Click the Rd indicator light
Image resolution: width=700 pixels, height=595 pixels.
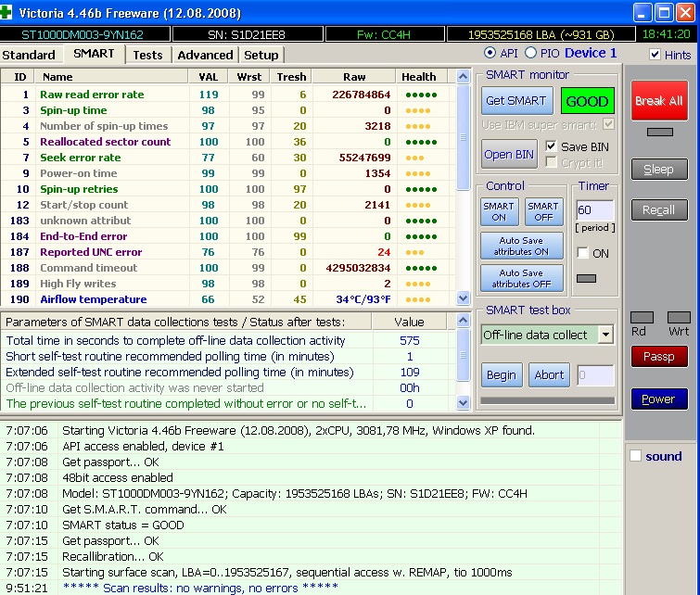point(642,317)
